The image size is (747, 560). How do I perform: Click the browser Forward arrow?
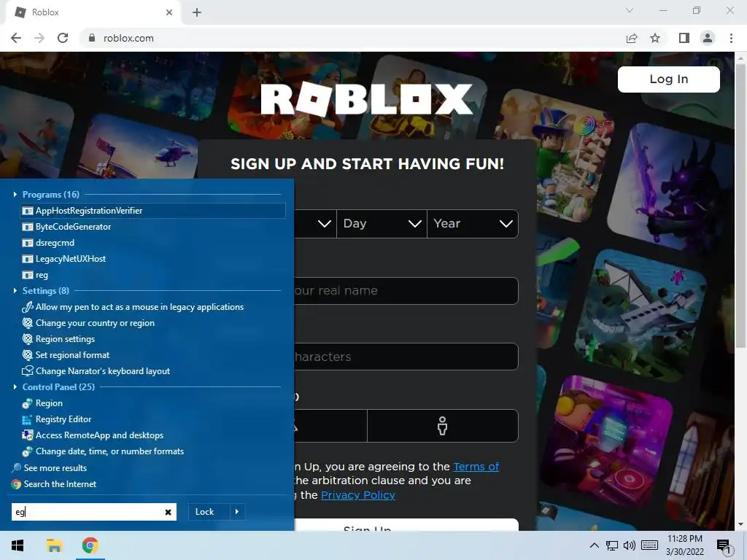point(39,38)
